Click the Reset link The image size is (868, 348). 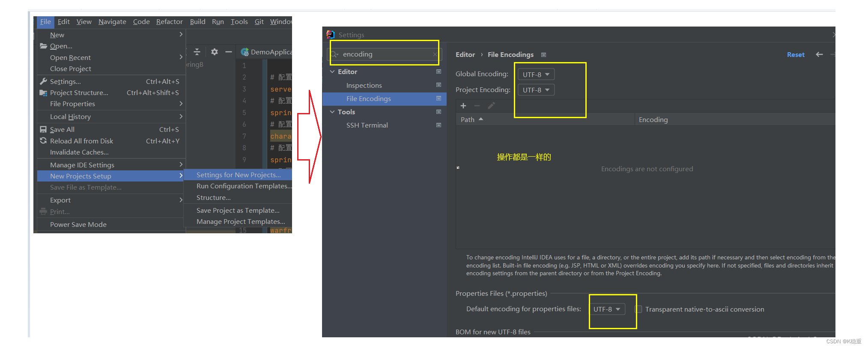(796, 55)
